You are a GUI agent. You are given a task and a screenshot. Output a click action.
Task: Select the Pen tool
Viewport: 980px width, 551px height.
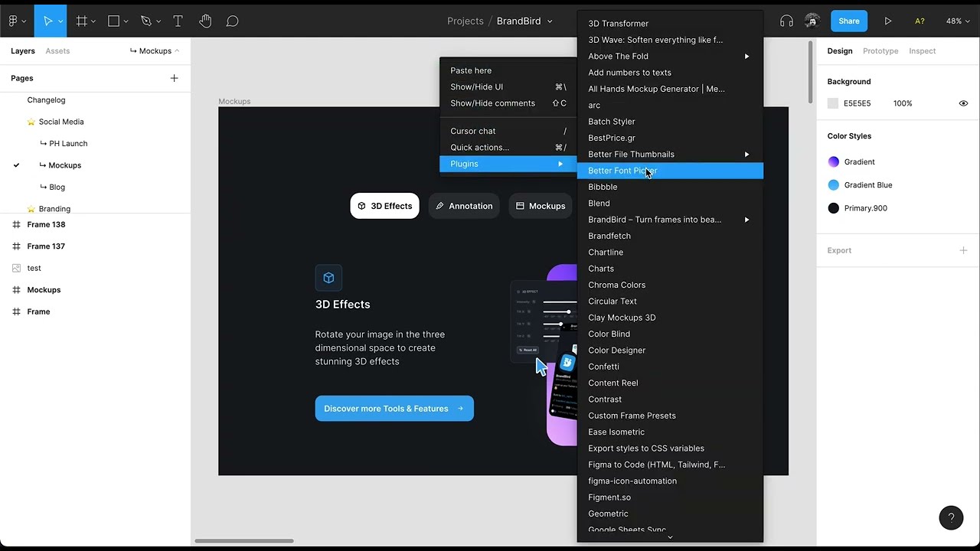tap(145, 21)
